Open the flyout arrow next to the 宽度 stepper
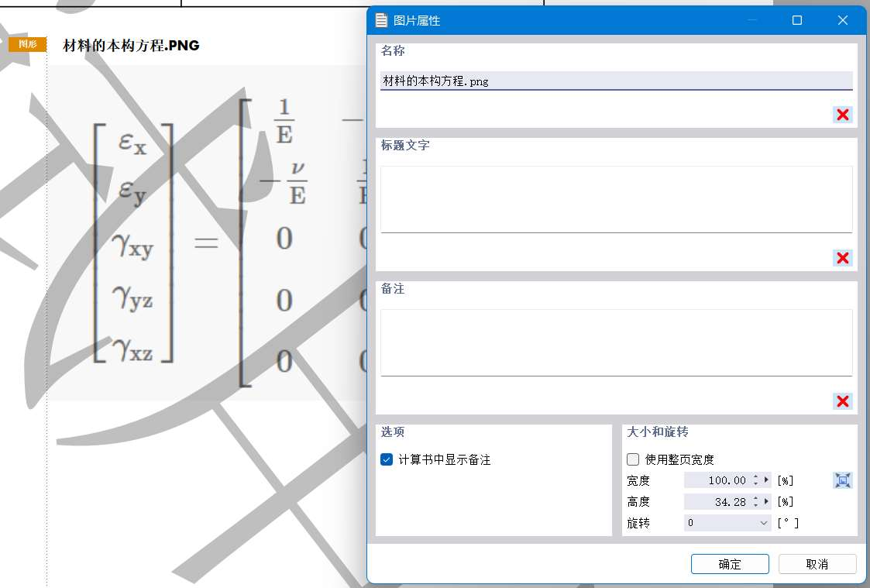Viewport: 870px width, 588px height. point(766,480)
